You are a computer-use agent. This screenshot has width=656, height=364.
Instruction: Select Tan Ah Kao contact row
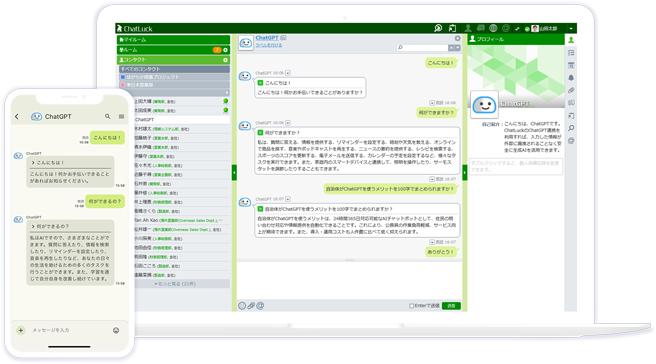[182, 220]
